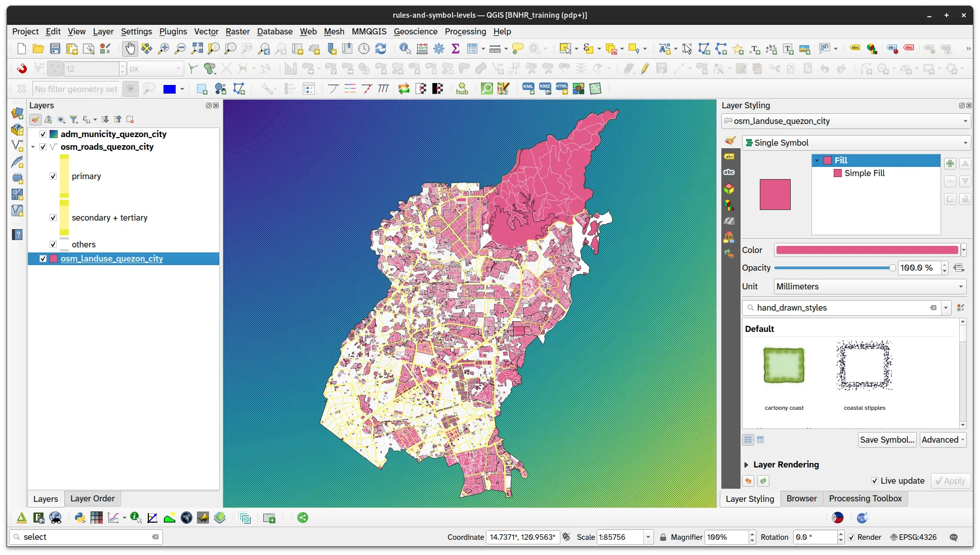980x555 pixels.
Task: Open the Processing menu
Action: 465,31
